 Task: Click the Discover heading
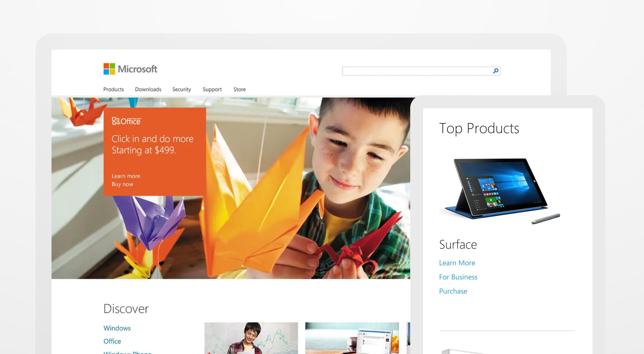click(x=126, y=308)
